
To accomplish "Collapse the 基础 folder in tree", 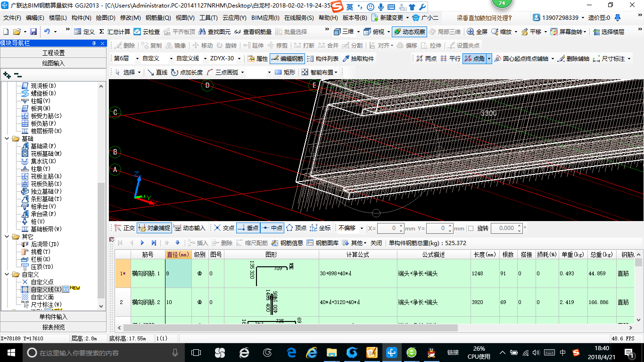I will click(7, 139).
